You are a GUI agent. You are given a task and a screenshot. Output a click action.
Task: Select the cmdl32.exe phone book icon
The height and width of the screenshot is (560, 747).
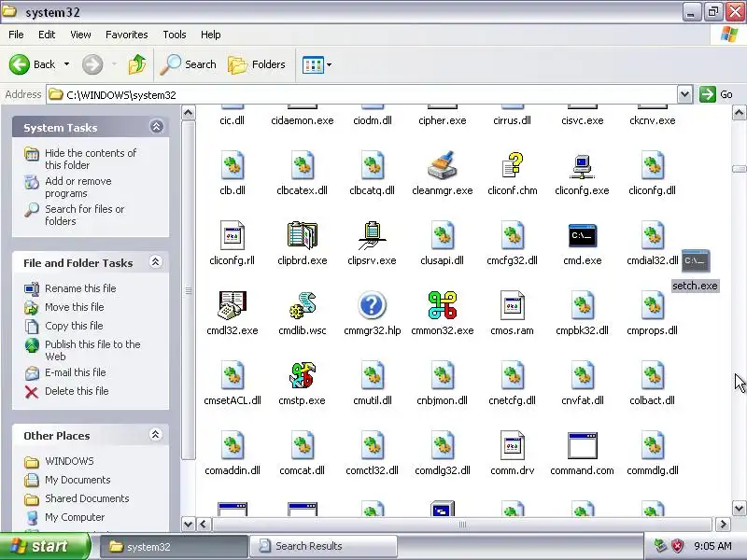[233, 305]
